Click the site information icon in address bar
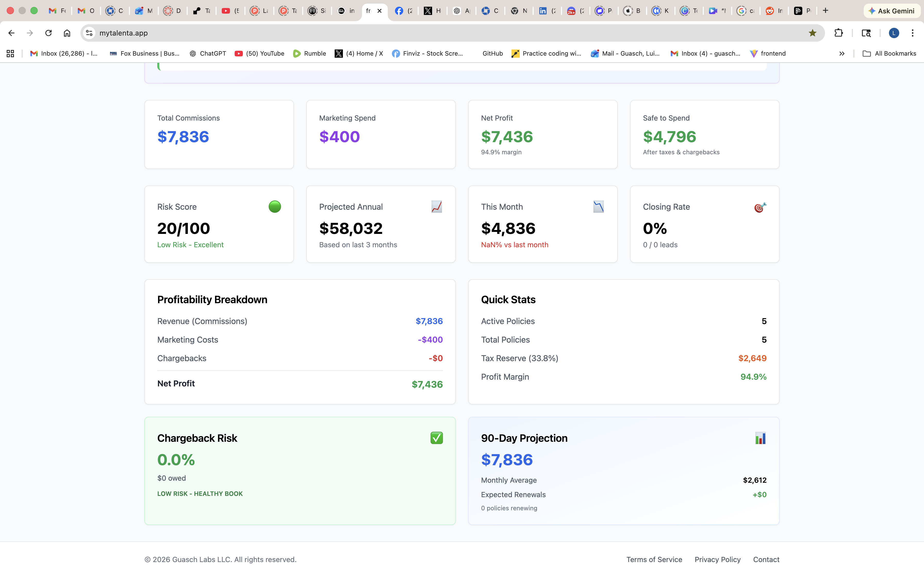924x577 pixels. click(89, 33)
